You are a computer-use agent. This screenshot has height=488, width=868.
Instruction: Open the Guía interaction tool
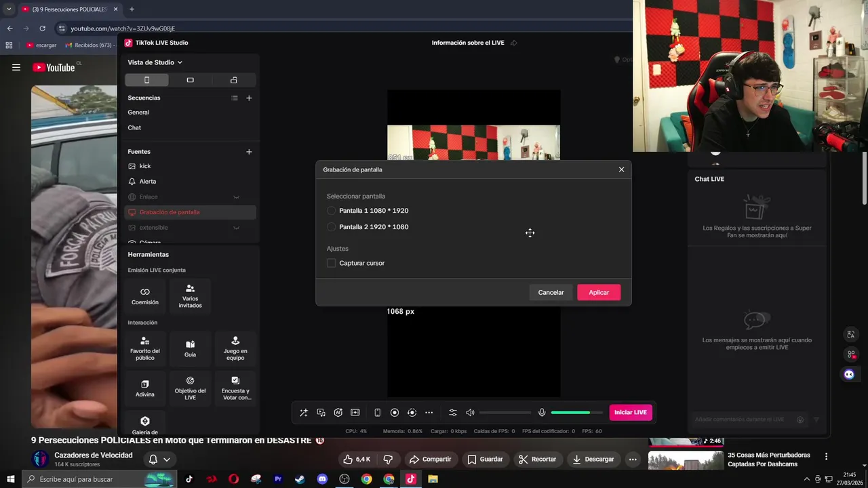click(x=190, y=349)
